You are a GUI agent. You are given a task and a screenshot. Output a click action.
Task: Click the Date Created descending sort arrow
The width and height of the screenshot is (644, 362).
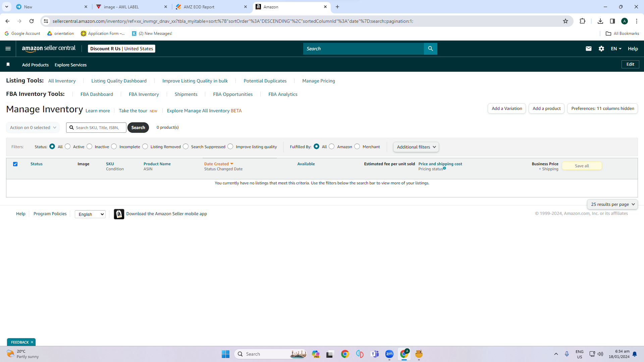click(232, 164)
